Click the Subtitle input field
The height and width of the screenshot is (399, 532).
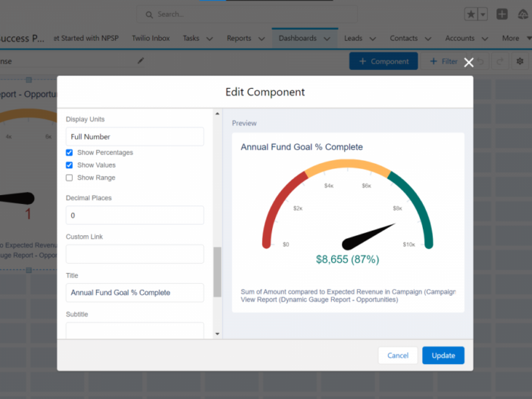coord(135,330)
